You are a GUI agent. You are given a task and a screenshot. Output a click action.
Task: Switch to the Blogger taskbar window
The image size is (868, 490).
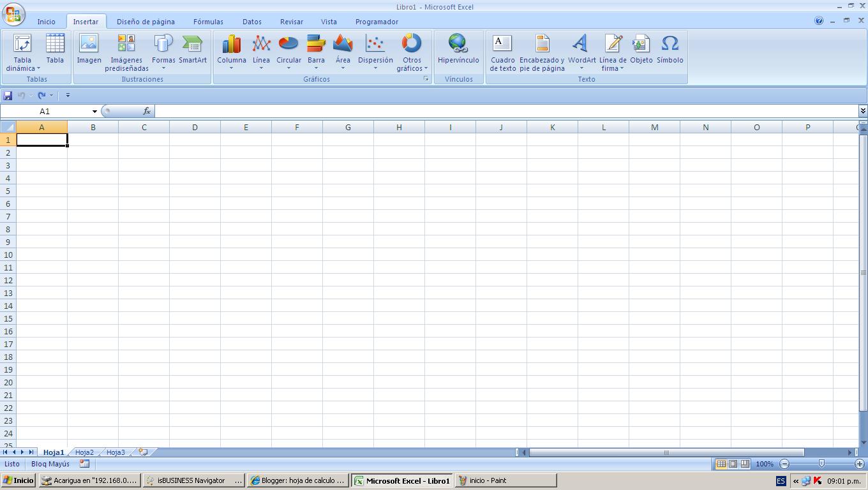point(298,480)
